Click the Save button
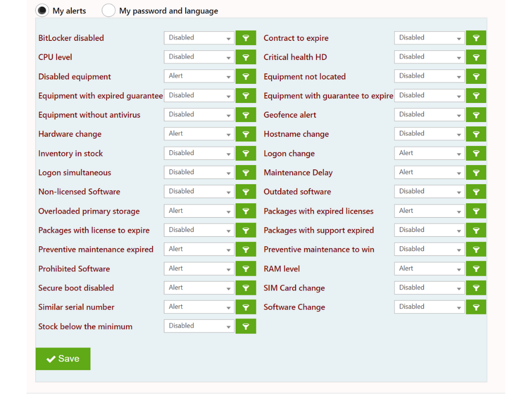Viewport: 532px width, 394px height. point(63,359)
